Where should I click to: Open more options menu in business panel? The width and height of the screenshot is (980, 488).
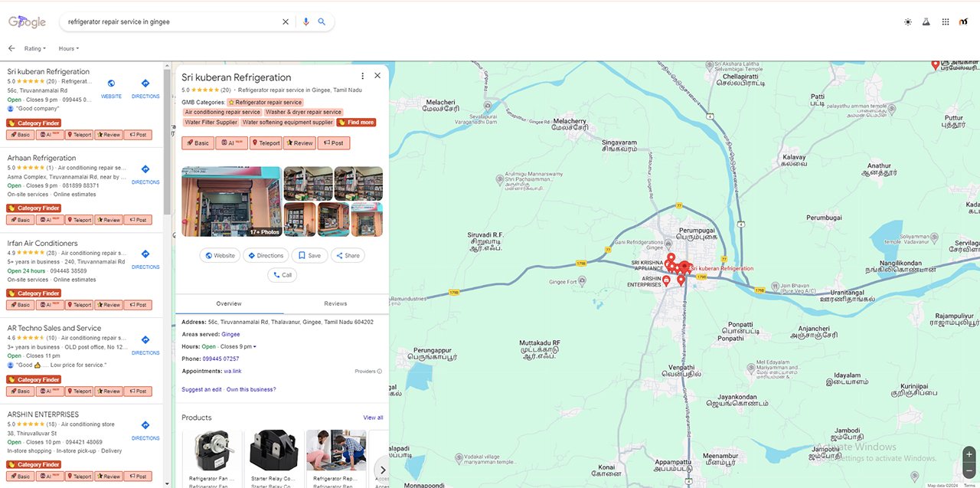pyautogui.click(x=363, y=76)
